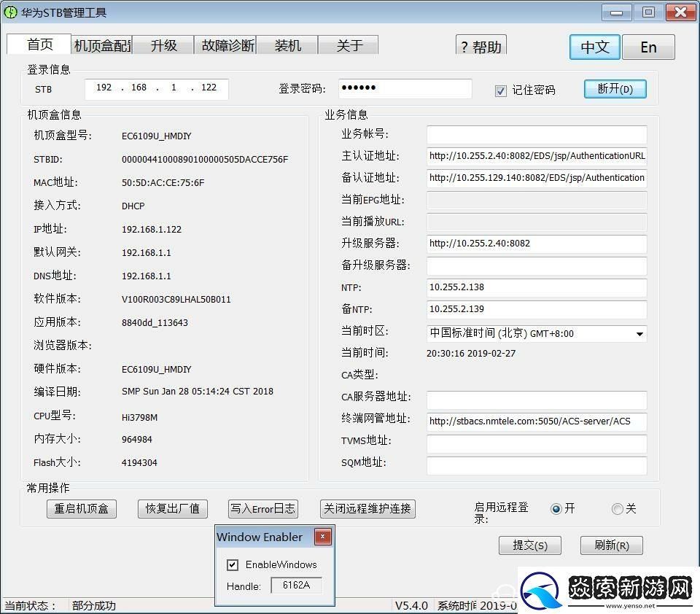Click the ?帮助 help button
The image size is (700, 614).
pos(481,45)
